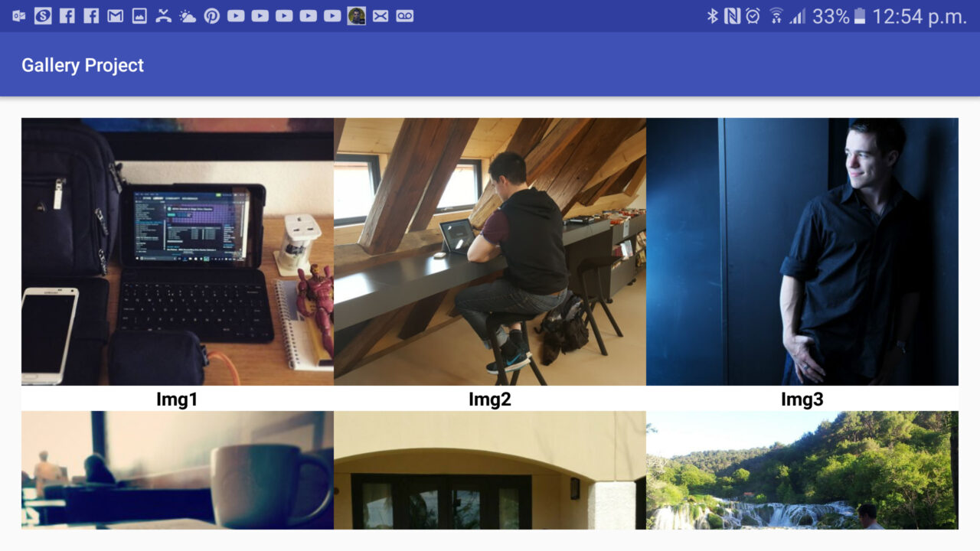
Task: Select the Img1 caption label
Action: 178,399
